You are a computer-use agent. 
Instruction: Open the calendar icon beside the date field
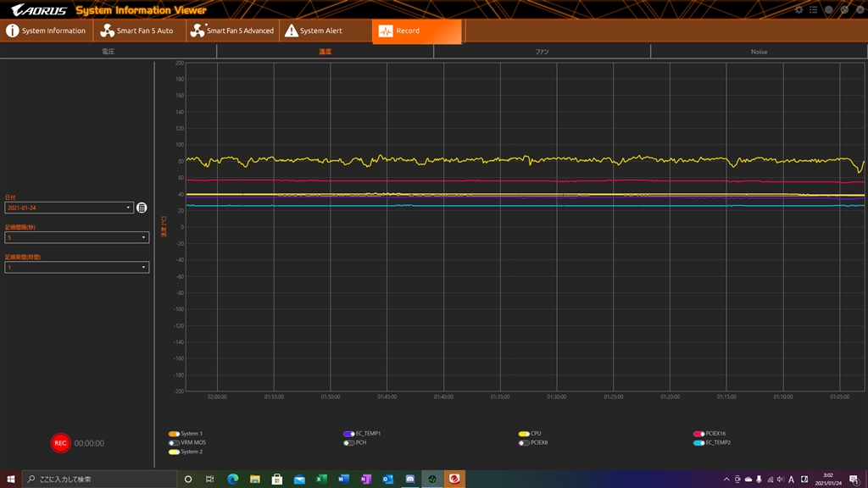point(142,208)
